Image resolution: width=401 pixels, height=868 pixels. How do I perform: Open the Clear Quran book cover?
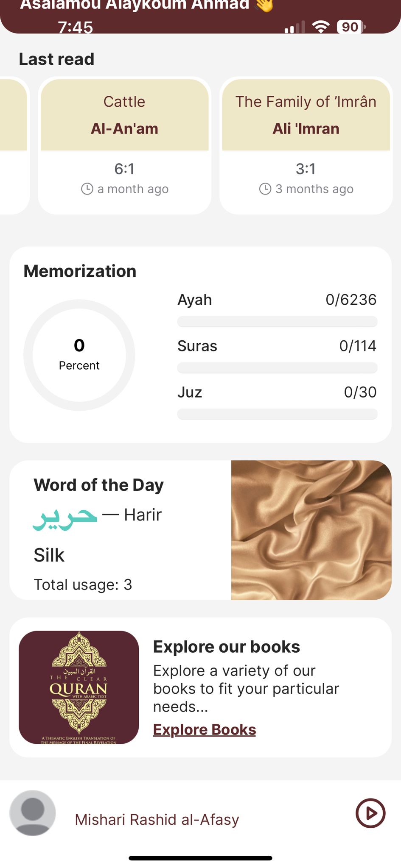(79, 687)
